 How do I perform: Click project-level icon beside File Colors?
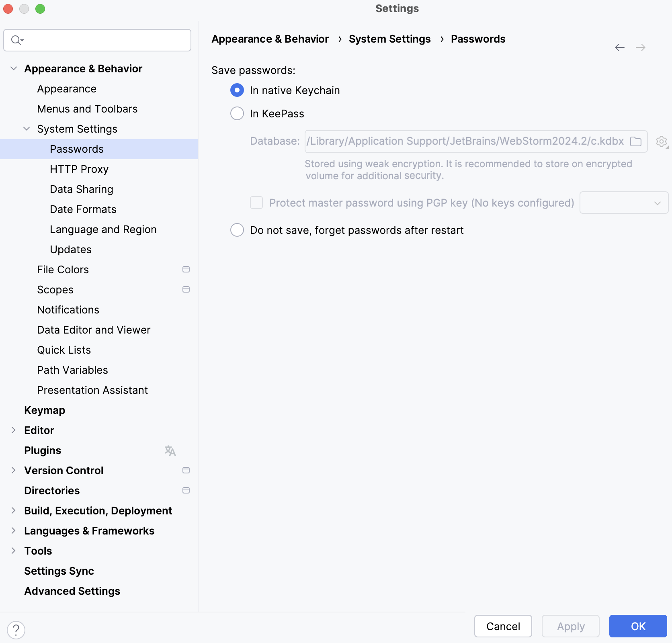186,269
